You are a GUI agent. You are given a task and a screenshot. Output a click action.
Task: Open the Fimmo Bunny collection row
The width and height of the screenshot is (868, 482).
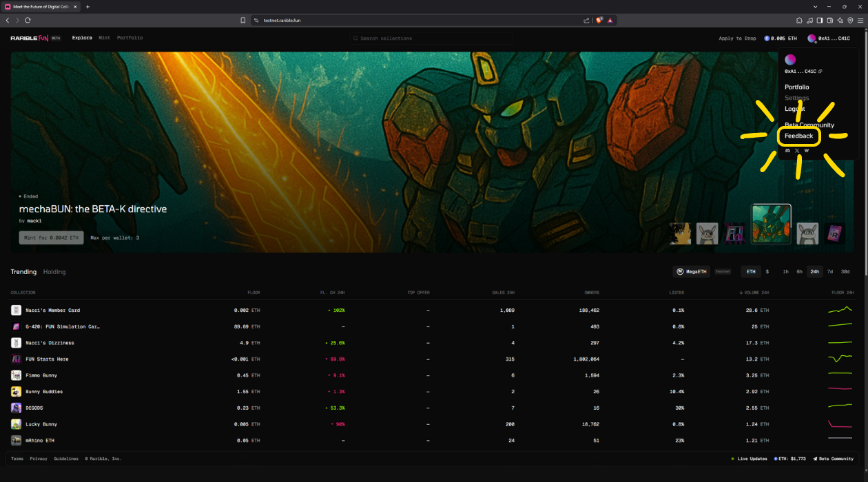click(434, 375)
